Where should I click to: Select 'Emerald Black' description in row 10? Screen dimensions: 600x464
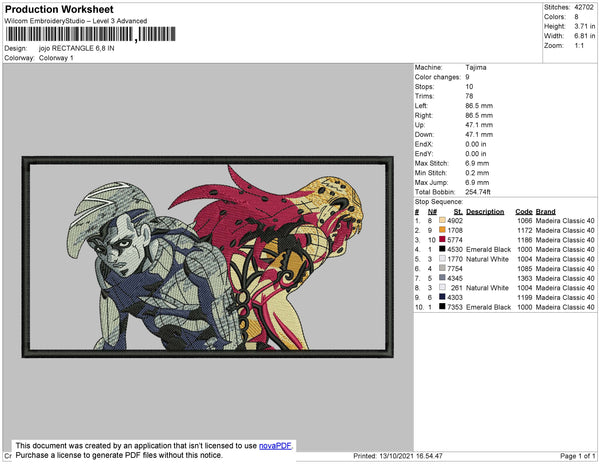(x=488, y=307)
